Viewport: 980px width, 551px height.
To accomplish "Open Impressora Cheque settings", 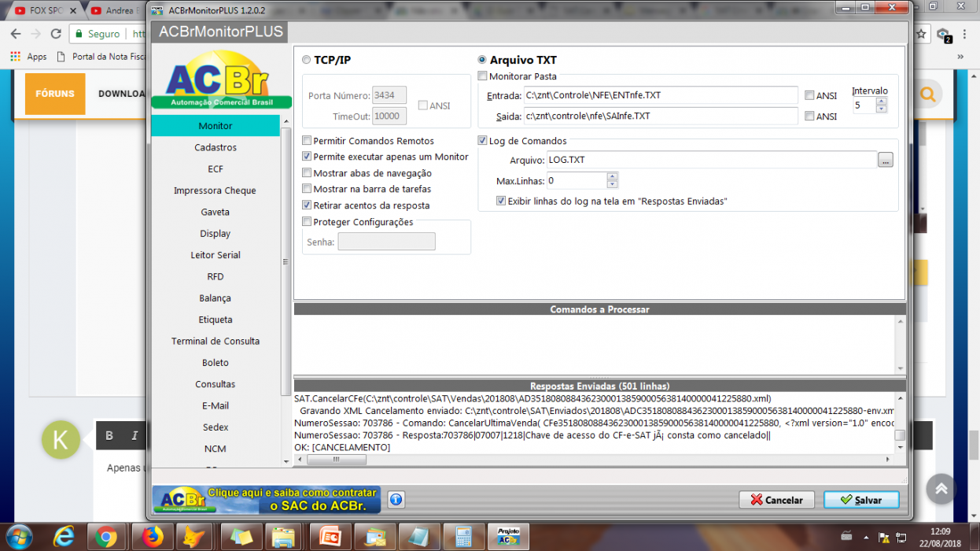I will (x=215, y=190).
